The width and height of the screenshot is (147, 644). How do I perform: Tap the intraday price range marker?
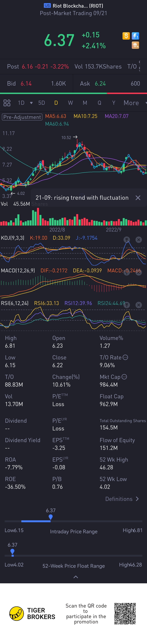point(50,517)
